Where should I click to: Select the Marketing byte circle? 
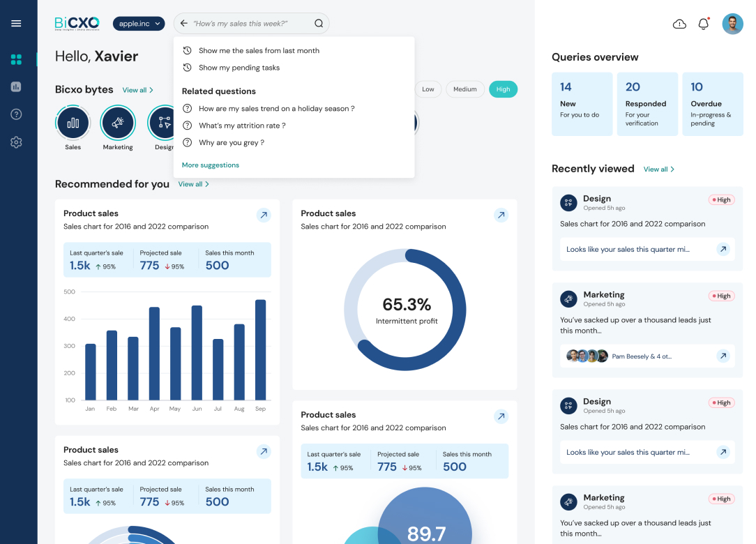click(x=118, y=123)
